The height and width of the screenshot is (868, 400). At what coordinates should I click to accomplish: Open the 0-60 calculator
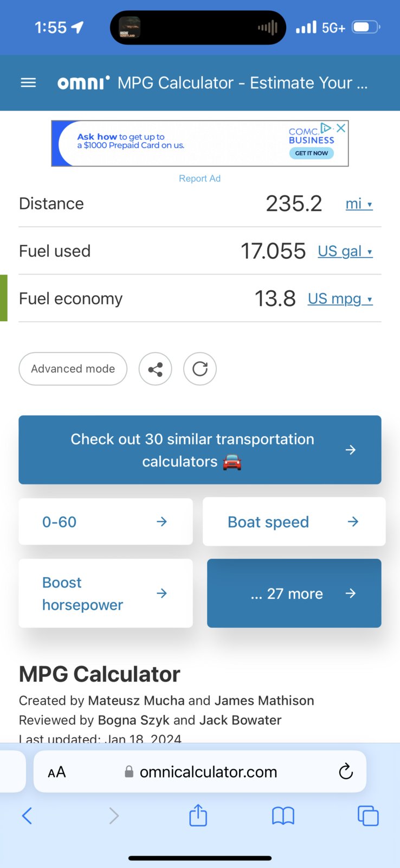point(106,522)
